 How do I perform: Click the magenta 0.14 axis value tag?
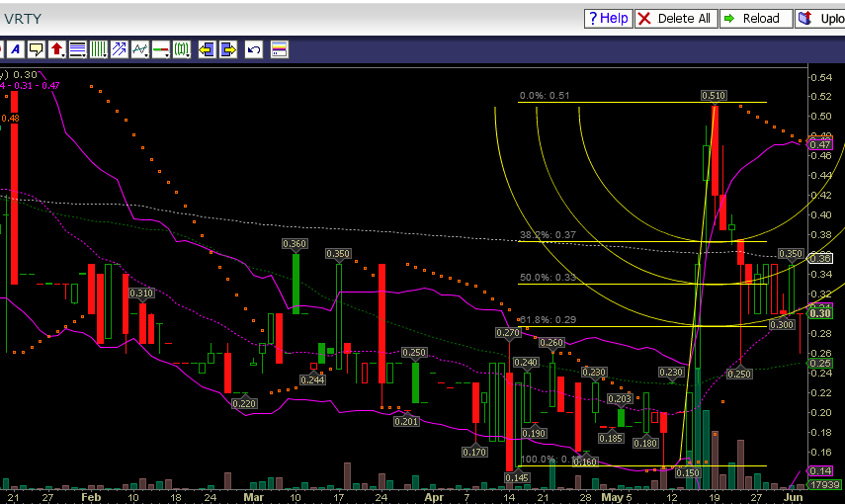819,470
